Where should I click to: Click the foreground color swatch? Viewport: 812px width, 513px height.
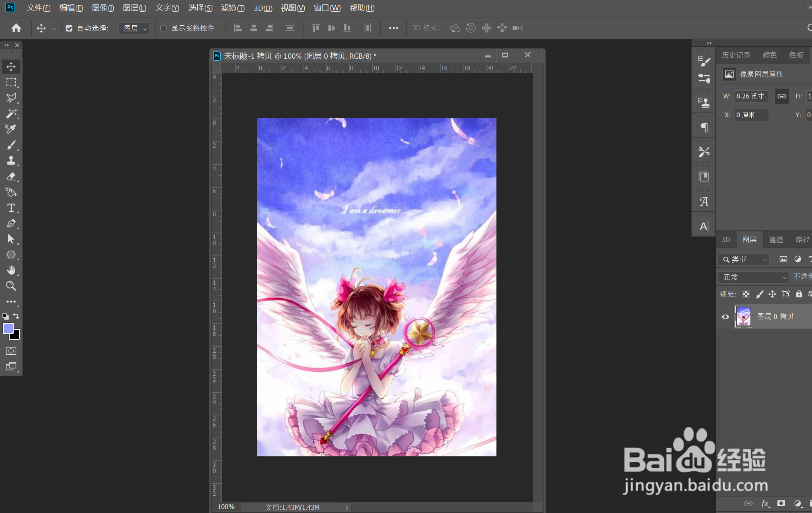(8, 328)
